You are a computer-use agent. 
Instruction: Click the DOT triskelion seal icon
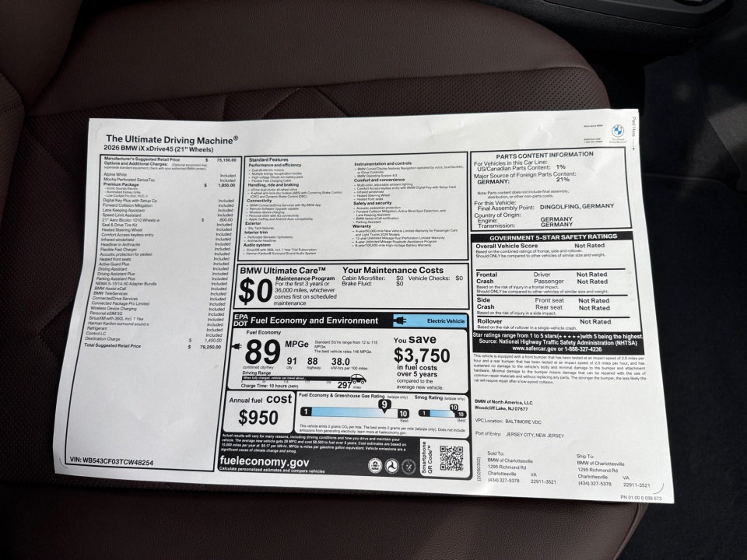(392, 464)
